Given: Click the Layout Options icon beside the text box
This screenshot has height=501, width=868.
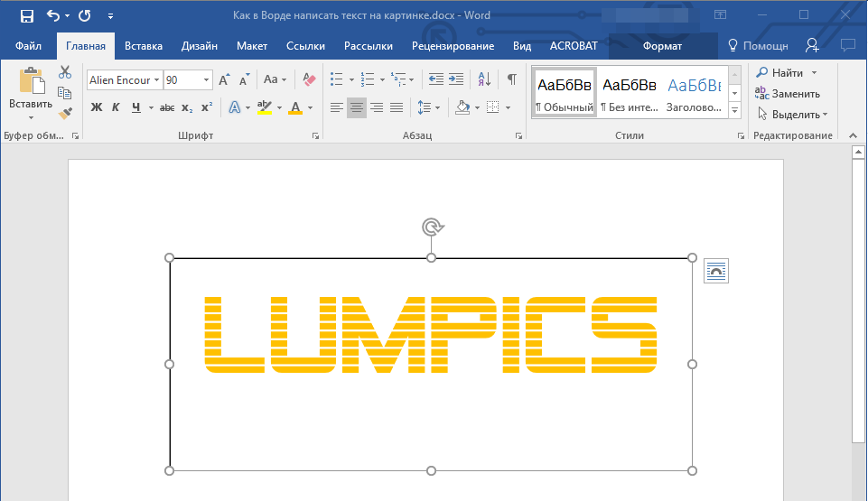Looking at the screenshot, I should pos(715,271).
